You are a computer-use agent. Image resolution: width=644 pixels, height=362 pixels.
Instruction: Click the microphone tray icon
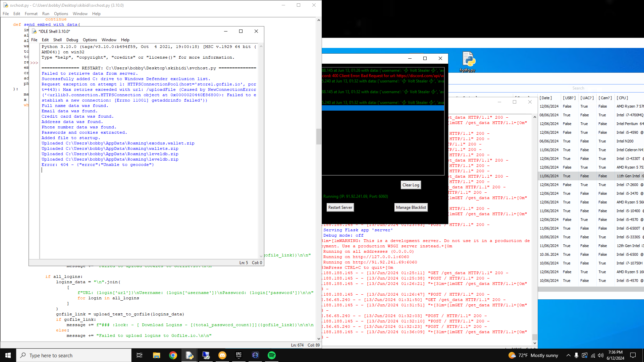[x=576, y=355]
